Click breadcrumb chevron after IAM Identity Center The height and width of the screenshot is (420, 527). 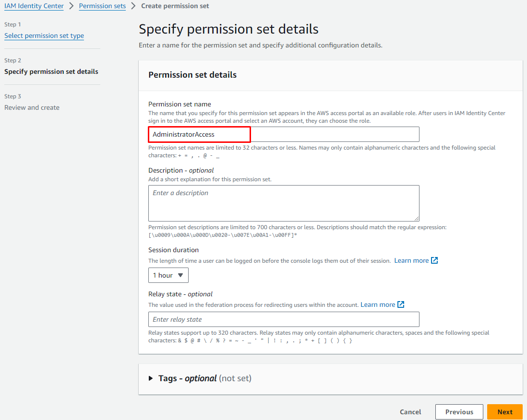coord(72,6)
